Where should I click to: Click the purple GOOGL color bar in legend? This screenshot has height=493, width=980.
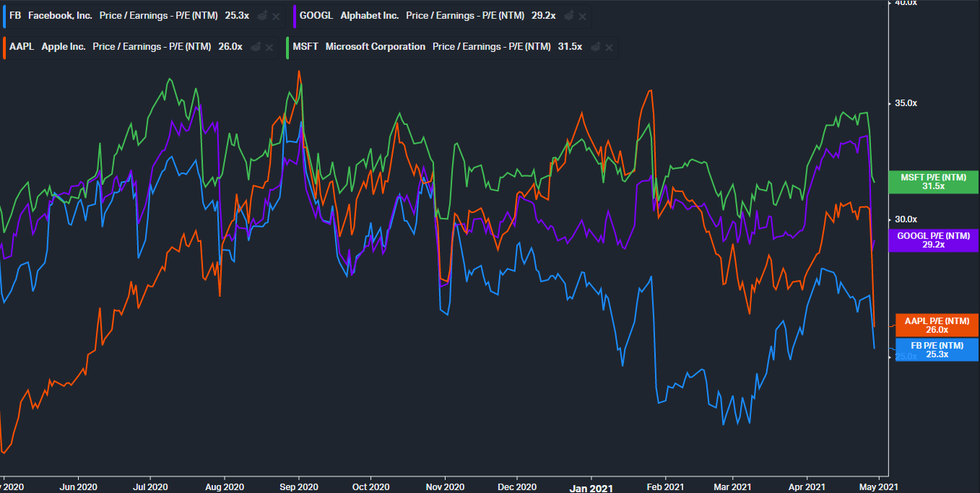pos(295,15)
